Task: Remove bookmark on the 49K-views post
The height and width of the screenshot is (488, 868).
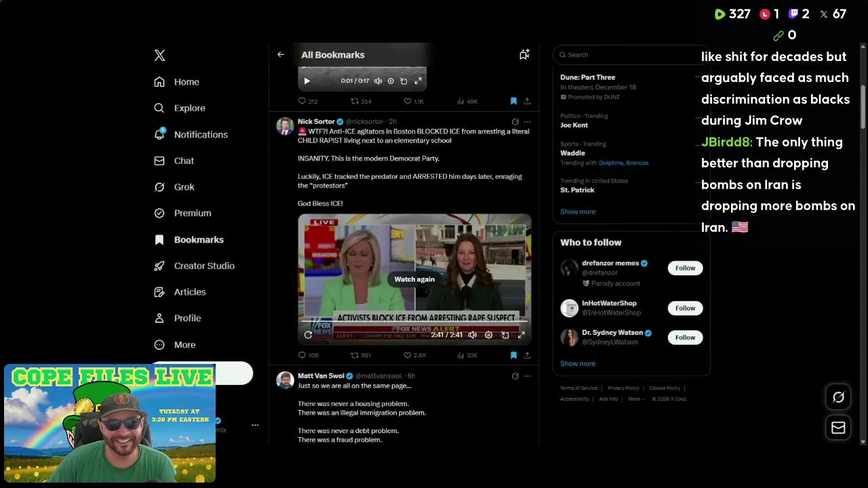Action: click(x=513, y=101)
